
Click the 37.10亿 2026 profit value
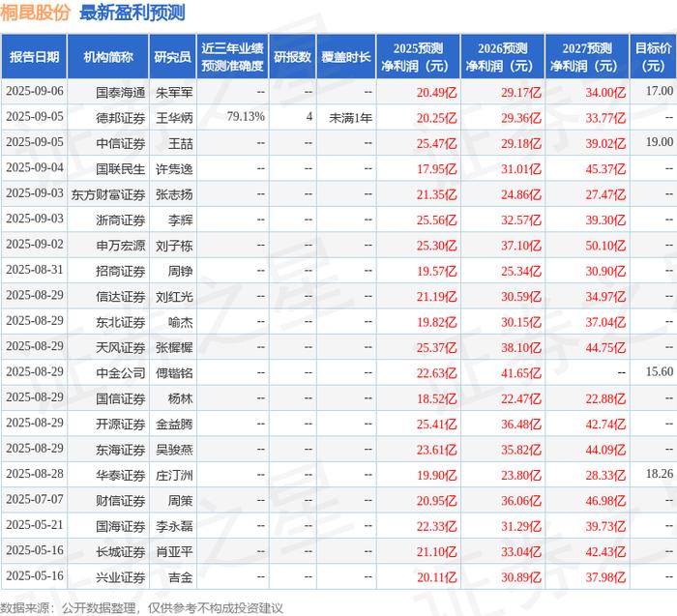pos(521,246)
